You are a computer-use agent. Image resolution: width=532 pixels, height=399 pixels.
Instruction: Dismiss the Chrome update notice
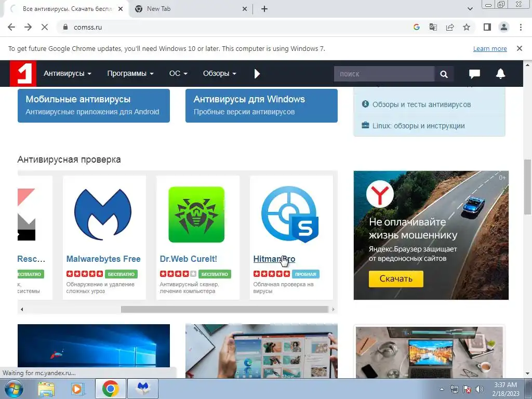(x=519, y=48)
